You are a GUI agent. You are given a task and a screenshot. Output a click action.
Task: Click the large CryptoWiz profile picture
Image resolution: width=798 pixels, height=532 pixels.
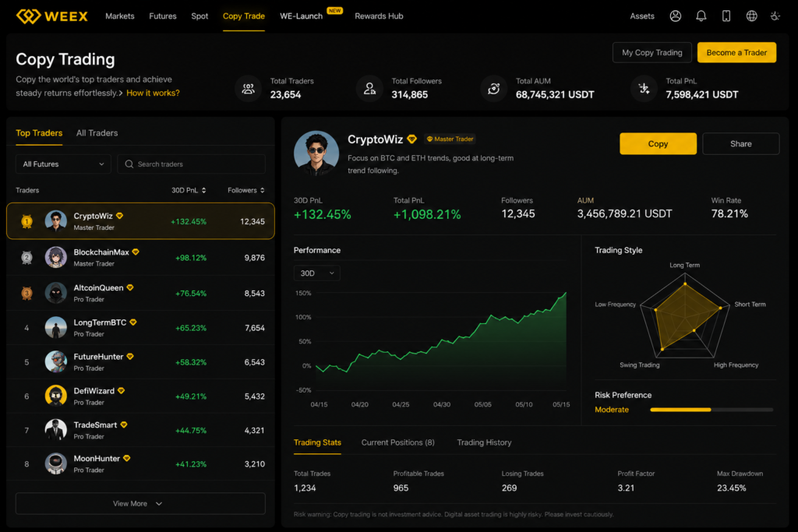click(x=316, y=153)
